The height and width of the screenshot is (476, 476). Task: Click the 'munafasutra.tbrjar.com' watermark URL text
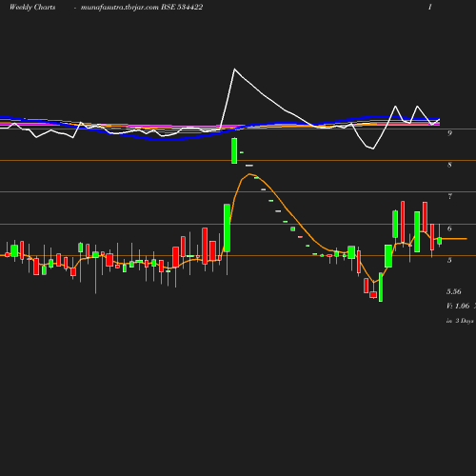(120, 8)
